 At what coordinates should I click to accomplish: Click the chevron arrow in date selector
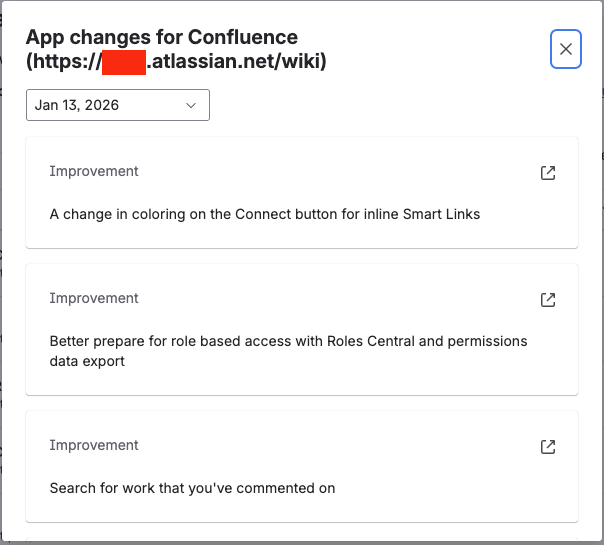point(191,105)
